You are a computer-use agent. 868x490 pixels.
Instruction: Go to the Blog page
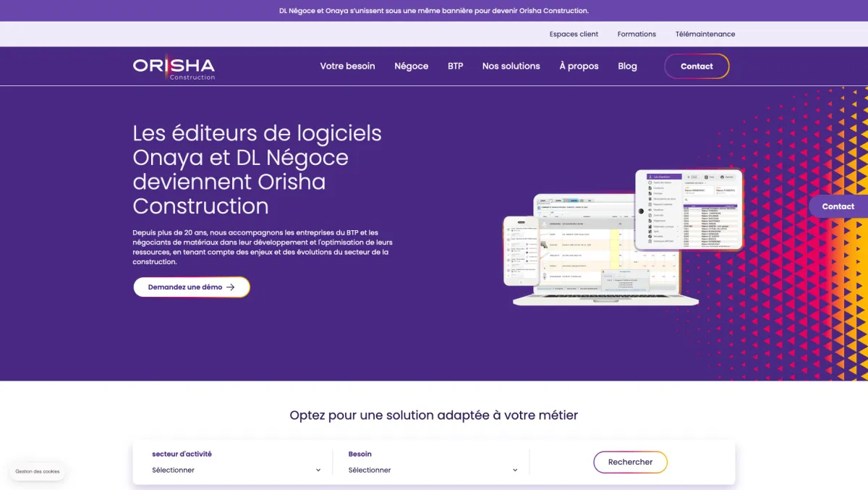tap(627, 66)
